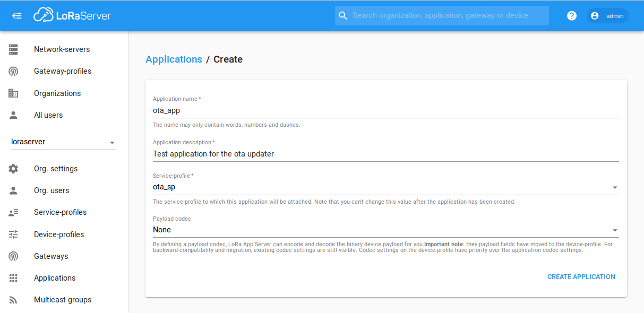Image resolution: width=644 pixels, height=313 pixels.
Task: Open the admin account menu
Action: (607, 15)
